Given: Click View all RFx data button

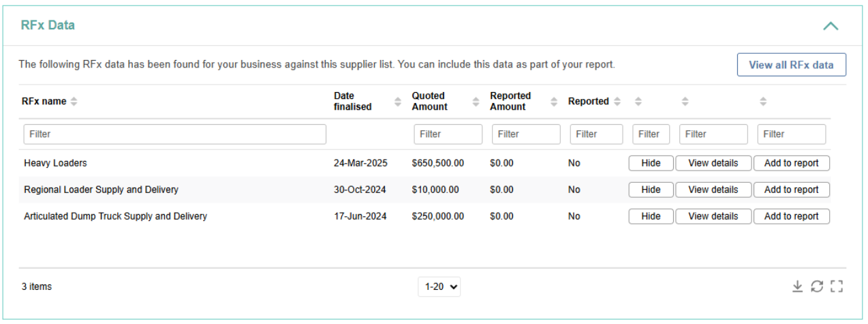Looking at the screenshot, I should (791, 65).
